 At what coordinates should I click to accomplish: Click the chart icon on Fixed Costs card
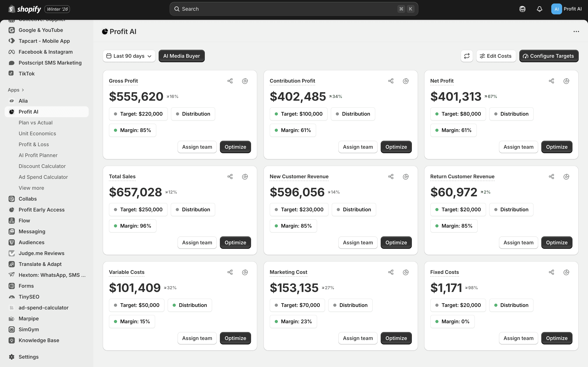566,272
